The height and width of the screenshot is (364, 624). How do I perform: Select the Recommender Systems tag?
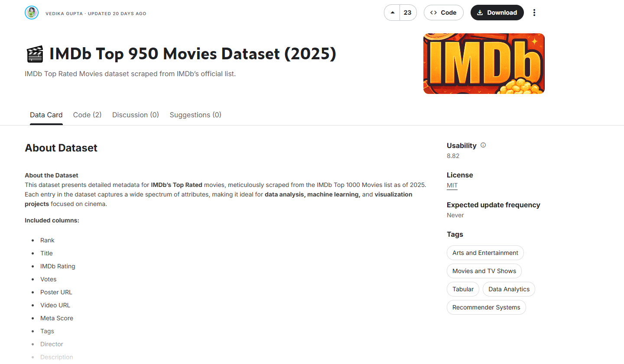[x=486, y=307]
